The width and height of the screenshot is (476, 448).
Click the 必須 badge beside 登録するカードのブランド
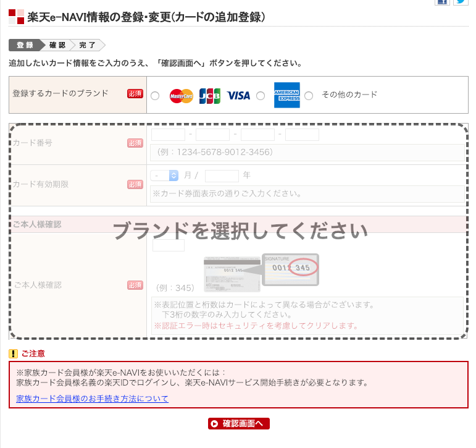pyautogui.click(x=135, y=93)
